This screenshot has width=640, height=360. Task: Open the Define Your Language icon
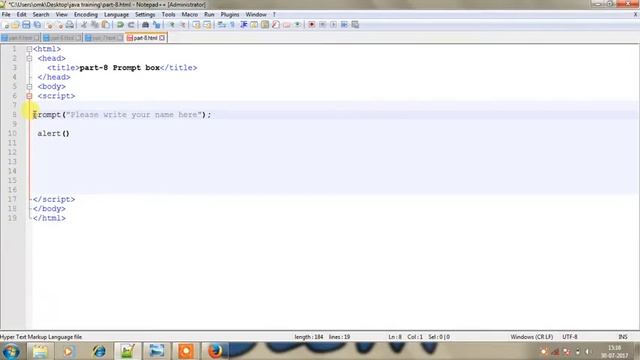254,25
